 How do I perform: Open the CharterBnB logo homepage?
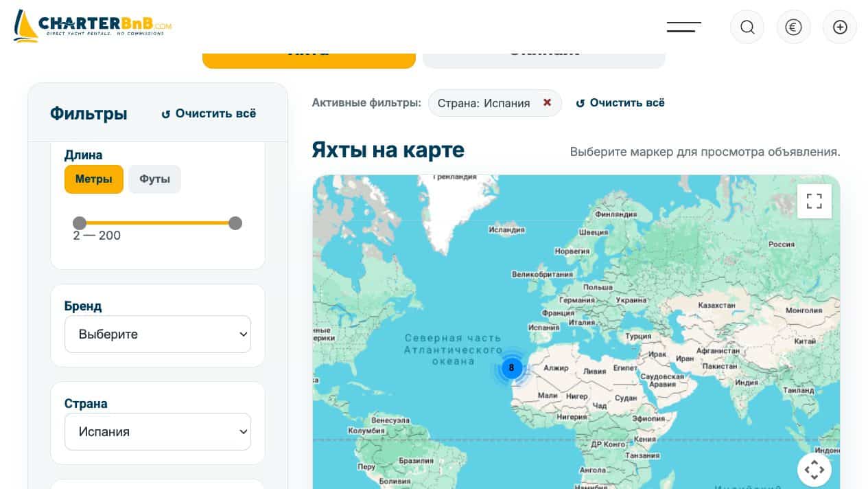point(93,26)
